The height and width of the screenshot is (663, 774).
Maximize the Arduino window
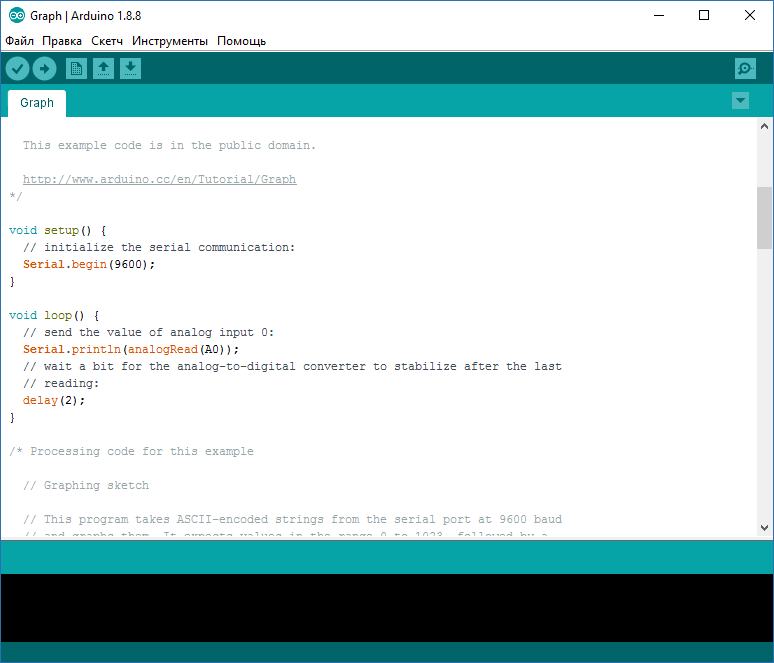click(x=704, y=16)
